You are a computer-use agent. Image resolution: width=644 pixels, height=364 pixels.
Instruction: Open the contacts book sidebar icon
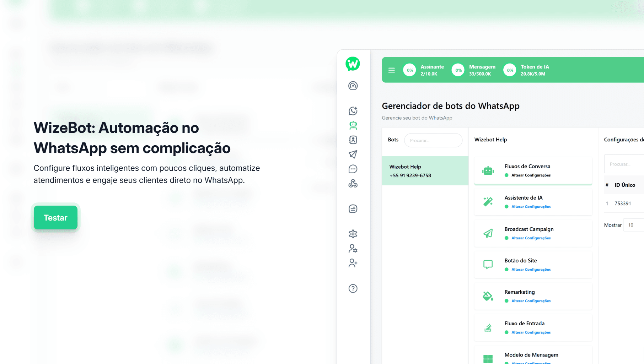(x=353, y=140)
